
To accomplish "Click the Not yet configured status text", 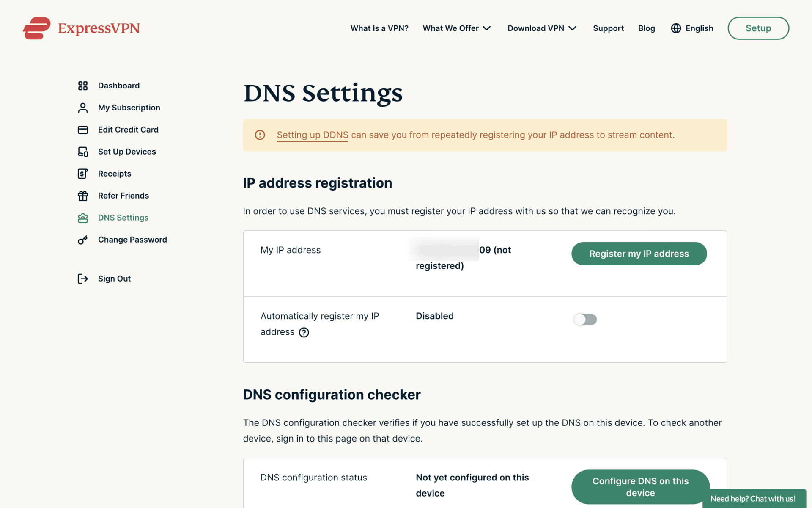I will point(472,486).
